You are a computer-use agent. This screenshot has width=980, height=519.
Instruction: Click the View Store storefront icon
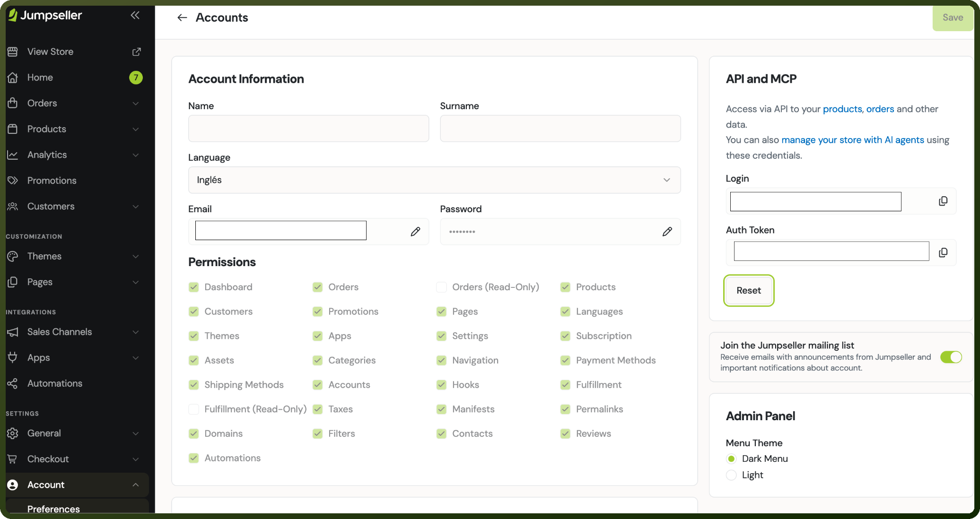[13, 52]
